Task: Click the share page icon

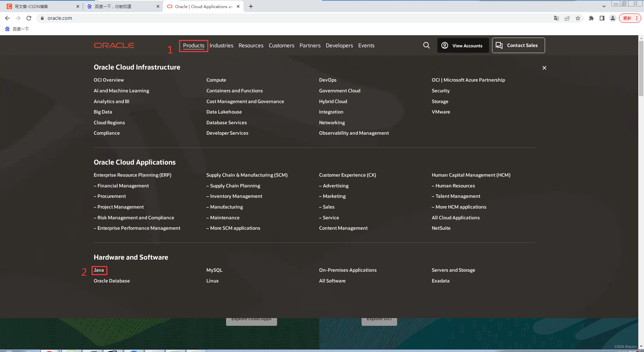Action: pos(567,18)
